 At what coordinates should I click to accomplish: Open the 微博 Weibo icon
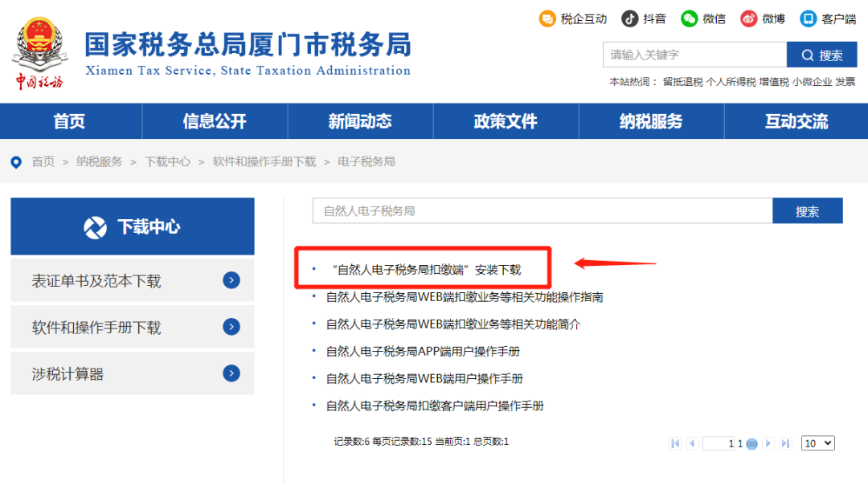coord(748,18)
